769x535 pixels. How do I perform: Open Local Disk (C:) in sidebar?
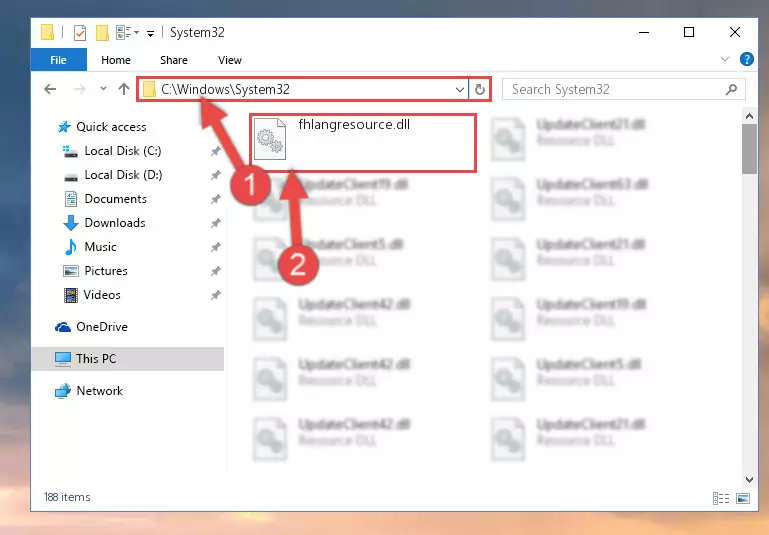click(112, 151)
